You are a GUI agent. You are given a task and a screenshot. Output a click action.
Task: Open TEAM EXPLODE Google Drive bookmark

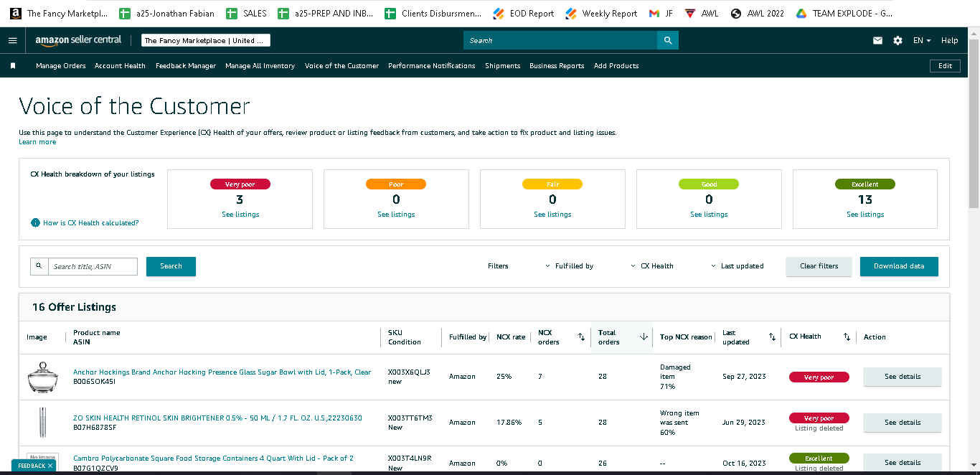coord(844,13)
